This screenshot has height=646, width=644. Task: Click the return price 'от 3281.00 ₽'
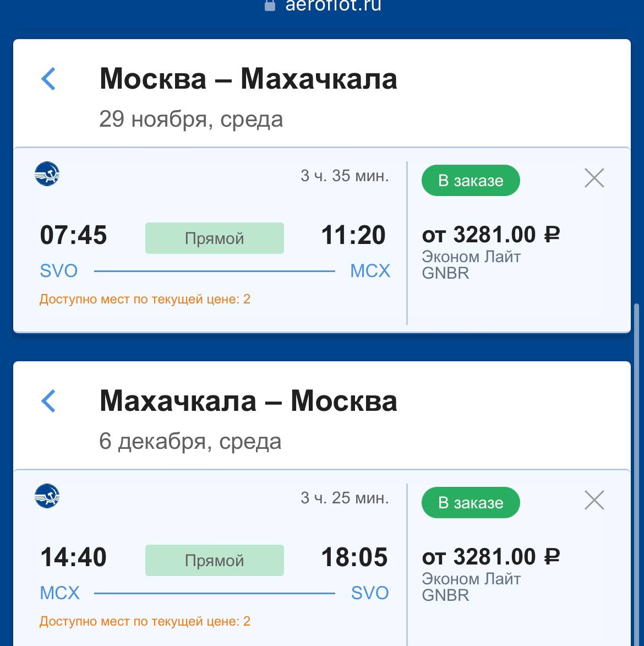490,557
